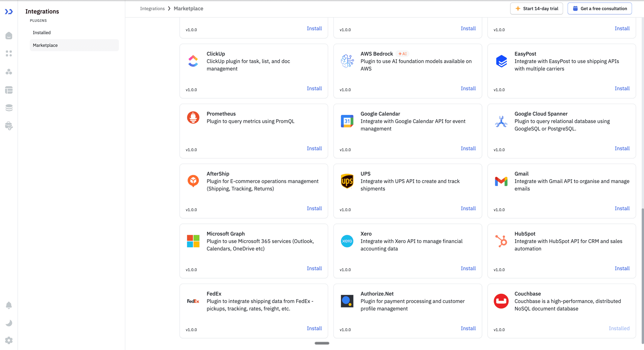644x350 pixels.
Task: Click Get a free consultation button
Action: [600, 9]
